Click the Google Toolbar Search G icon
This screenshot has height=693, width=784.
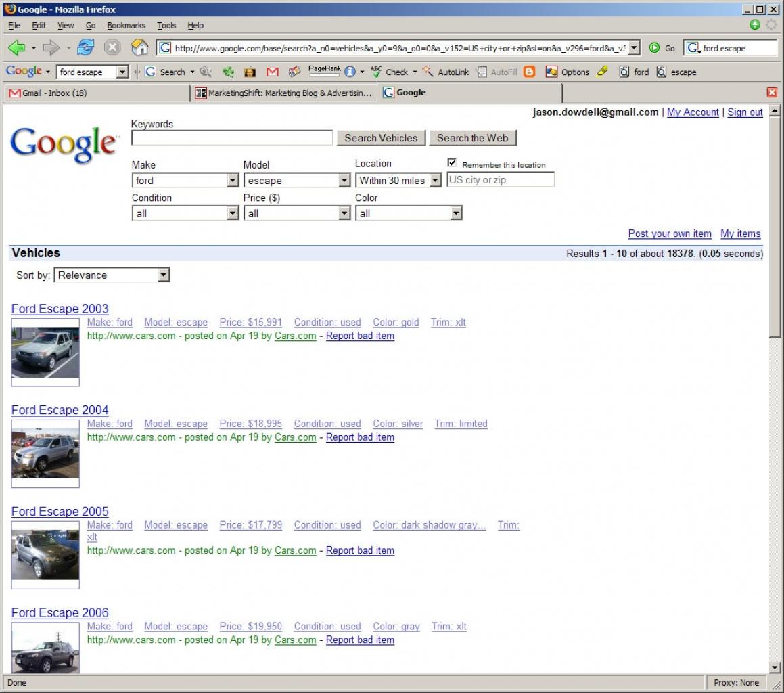[x=150, y=72]
